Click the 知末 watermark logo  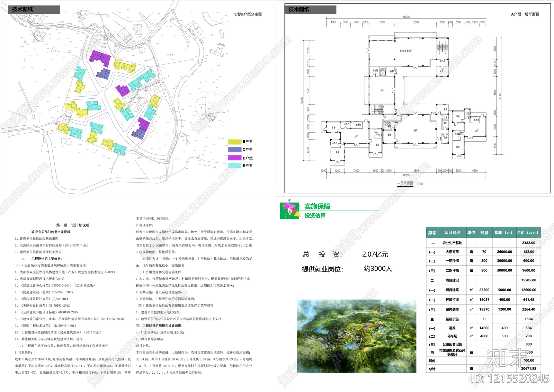click(508, 357)
